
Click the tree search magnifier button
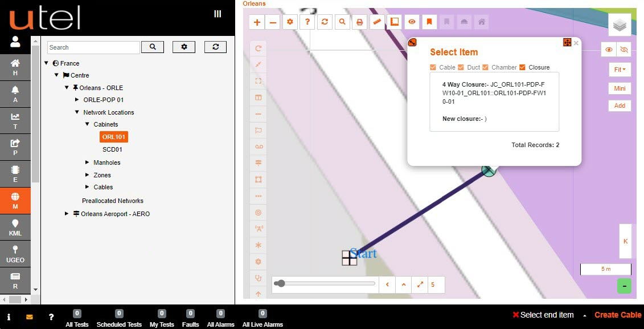153,47
